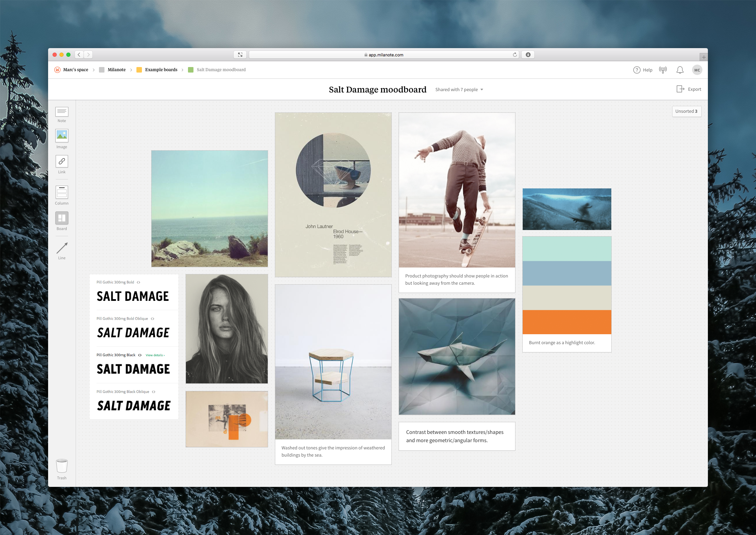Image resolution: width=756 pixels, height=535 pixels.
Task: Open the View details link
Action: (155, 355)
